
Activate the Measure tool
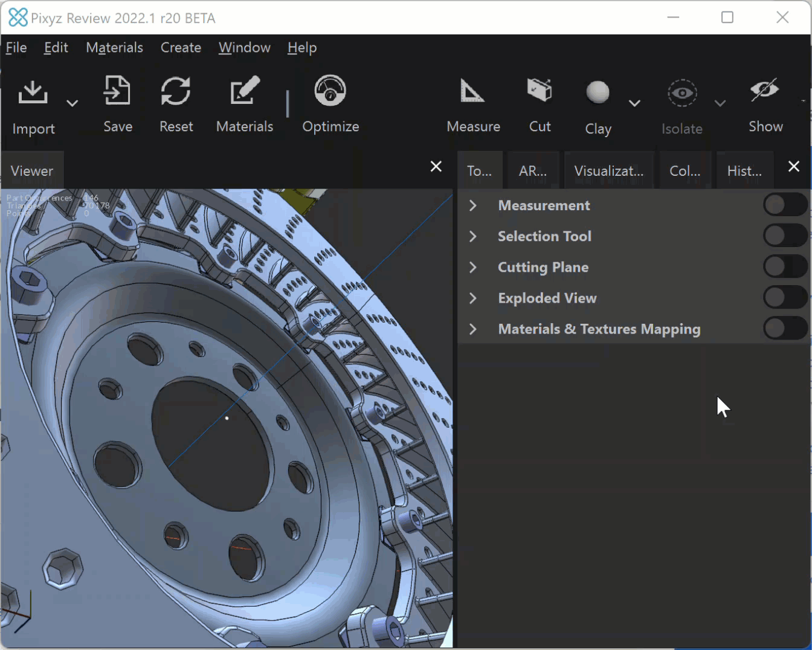(472, 91)
